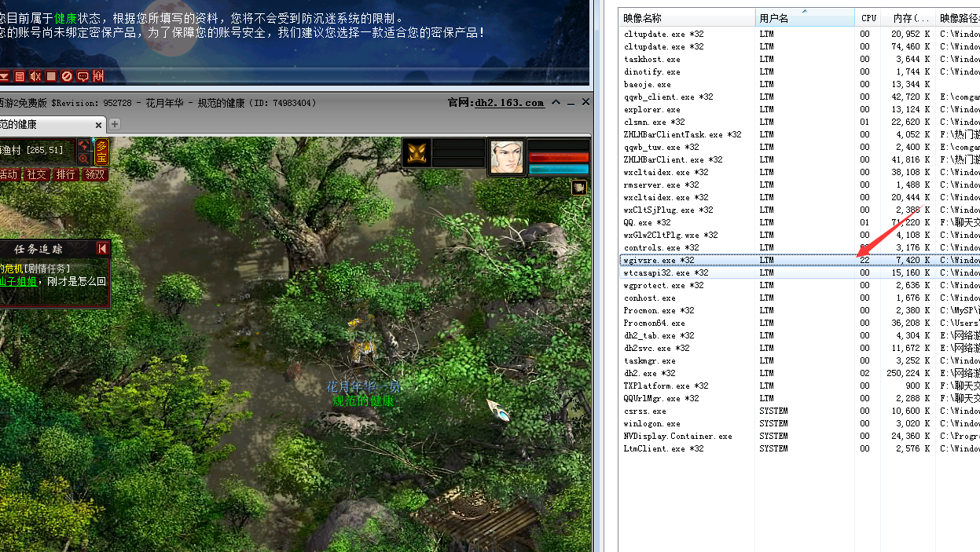The image size is (980, 552).
Task: Select the conhost.exe process
Action: click(799, 298)
